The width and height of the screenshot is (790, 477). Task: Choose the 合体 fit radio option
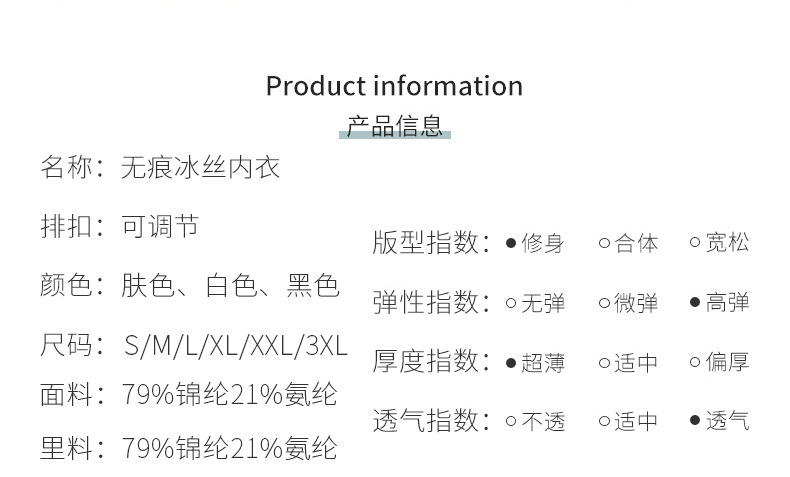pos(604,243)
